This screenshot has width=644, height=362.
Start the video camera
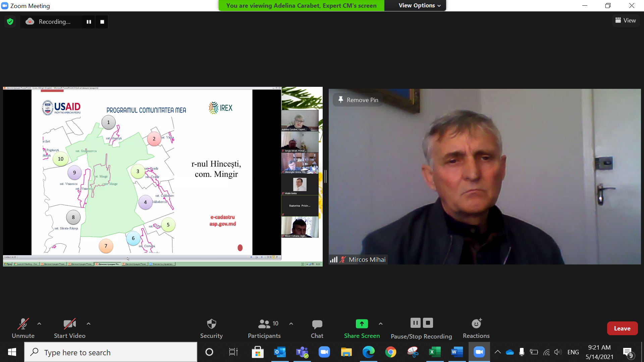click(x=69, y=328)
